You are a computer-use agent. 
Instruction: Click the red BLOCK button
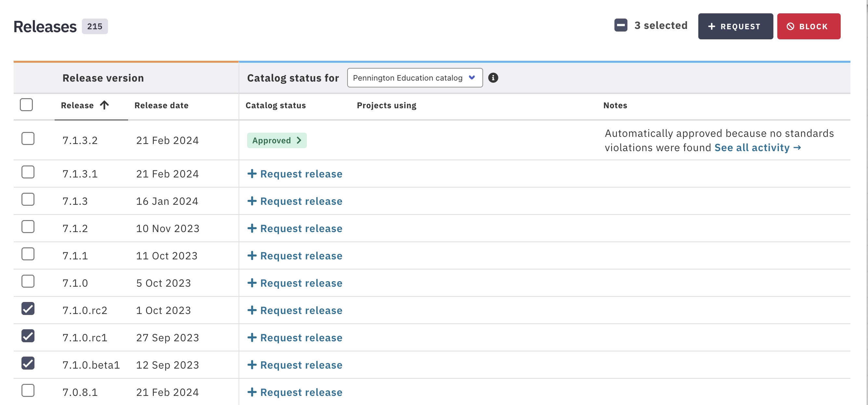tap(809, 26)
